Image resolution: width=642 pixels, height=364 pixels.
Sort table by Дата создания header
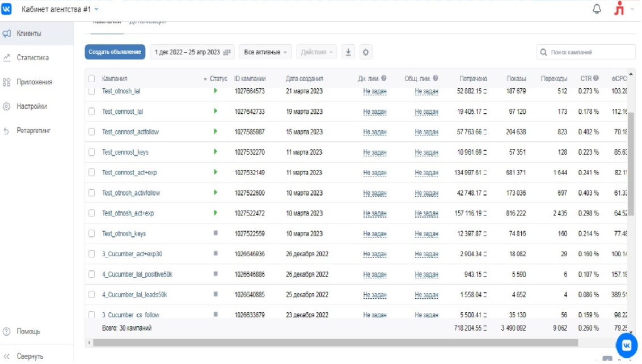(x=304, y=79)
